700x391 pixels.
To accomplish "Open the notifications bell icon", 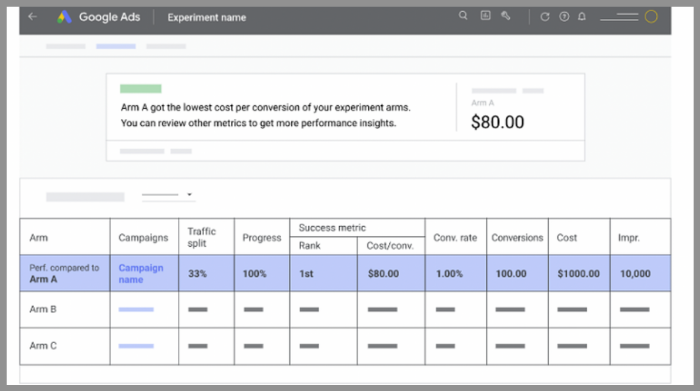I will click(582, 17).
